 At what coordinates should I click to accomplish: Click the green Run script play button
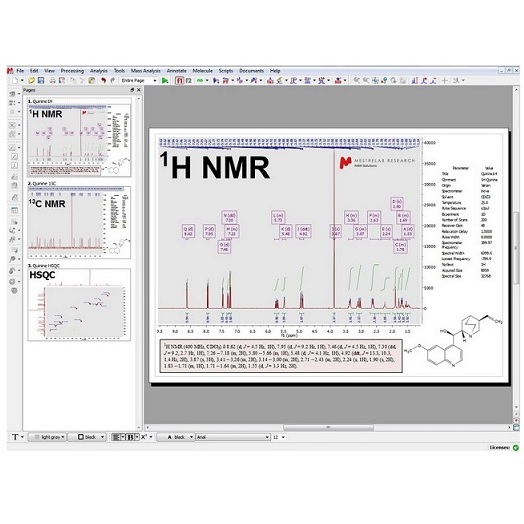coord(165,81)
